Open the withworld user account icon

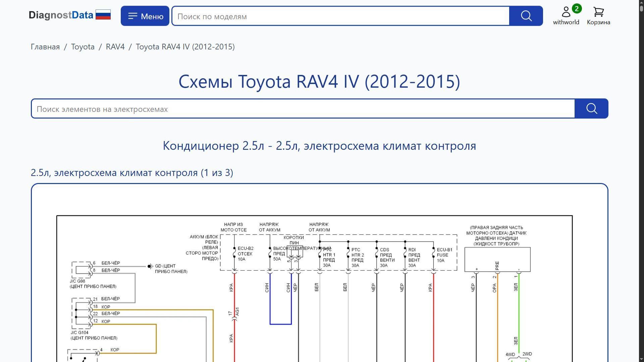click(x=566, y=16)
